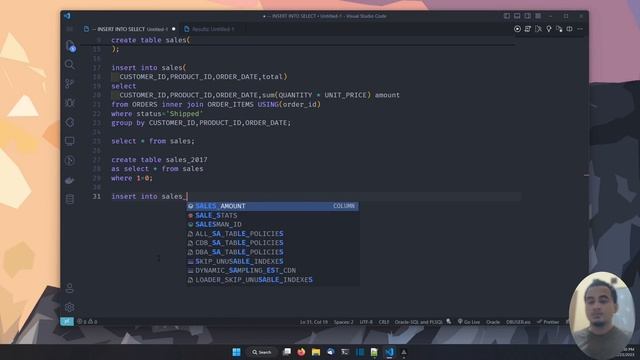Toggle Panel layout icon in title bar
The width and height of the screenshot is (640, 360).
[517, 16]
